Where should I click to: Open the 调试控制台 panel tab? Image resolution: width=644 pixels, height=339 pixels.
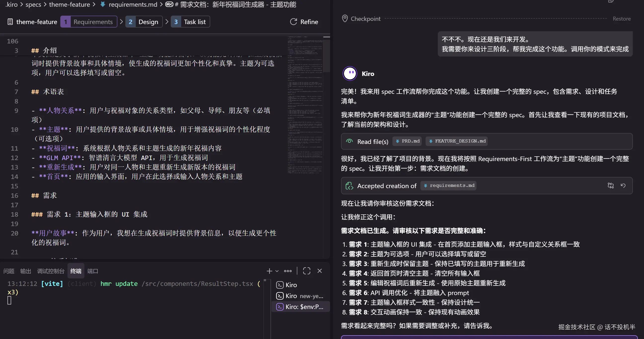(51, 271)
